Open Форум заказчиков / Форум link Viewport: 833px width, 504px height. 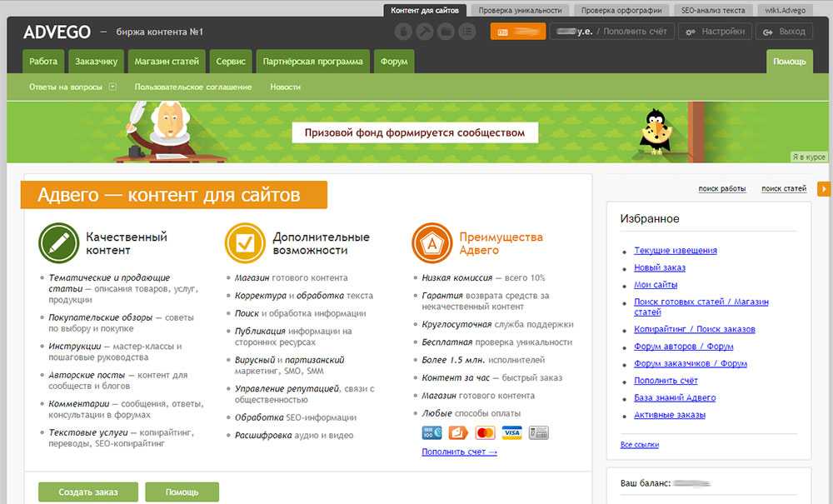(690, 363)
